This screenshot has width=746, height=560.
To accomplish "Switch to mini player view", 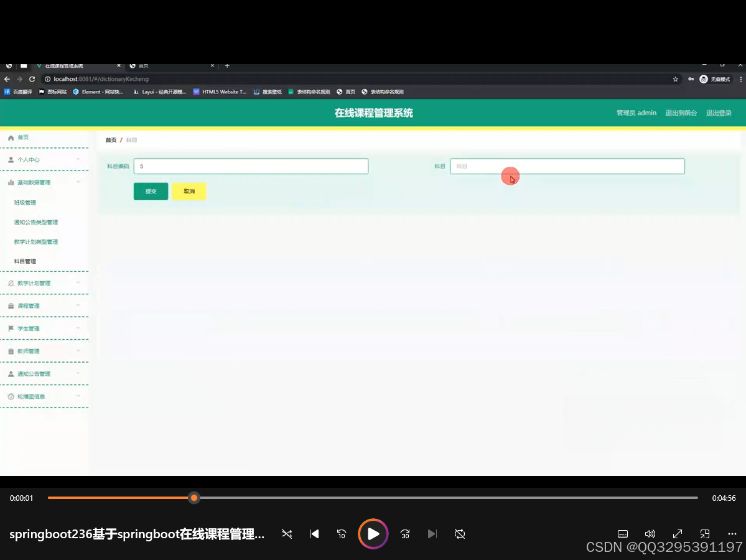I will (705, 534).
